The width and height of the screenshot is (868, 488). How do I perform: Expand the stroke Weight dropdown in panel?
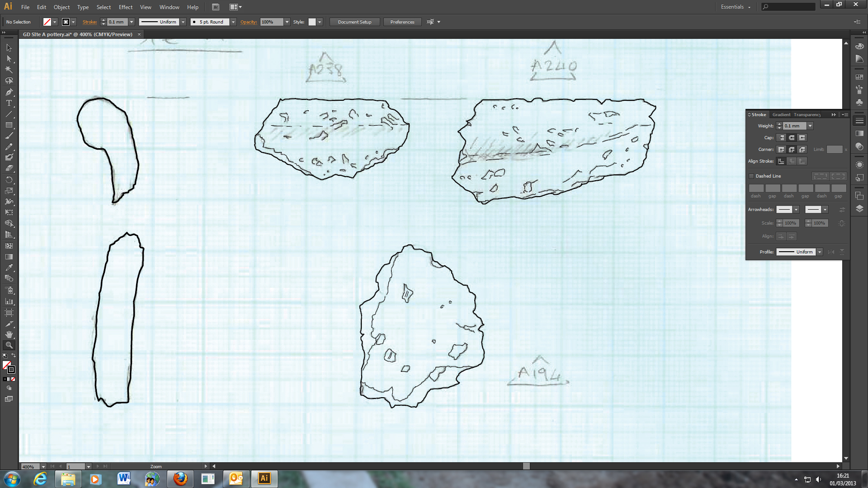tap(810, 126)
